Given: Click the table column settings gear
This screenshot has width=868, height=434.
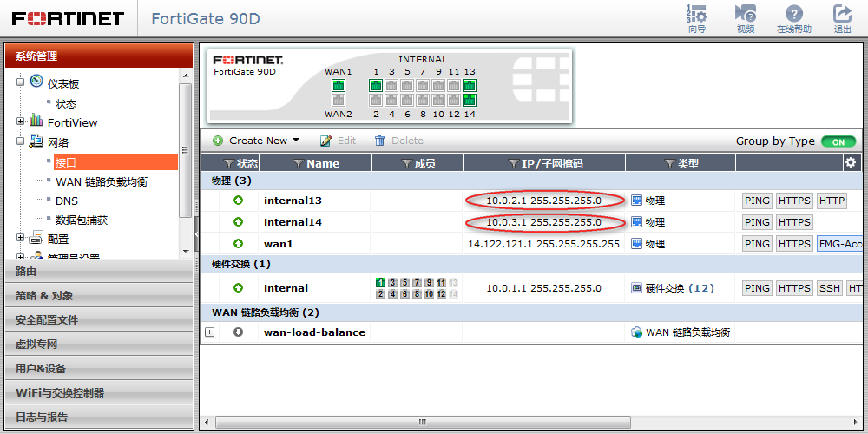Looking at the screenshot, I should pos(851,162).
